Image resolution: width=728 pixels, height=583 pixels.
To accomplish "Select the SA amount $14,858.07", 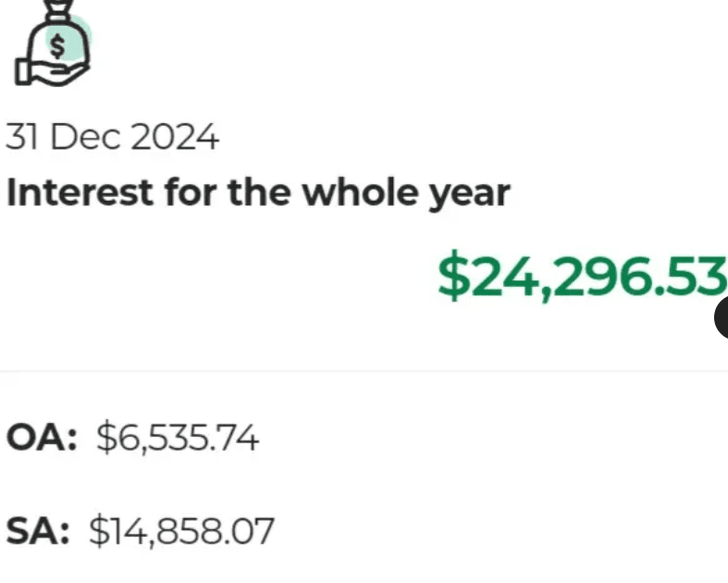I will pyautogui.click(x=181, y=531).
